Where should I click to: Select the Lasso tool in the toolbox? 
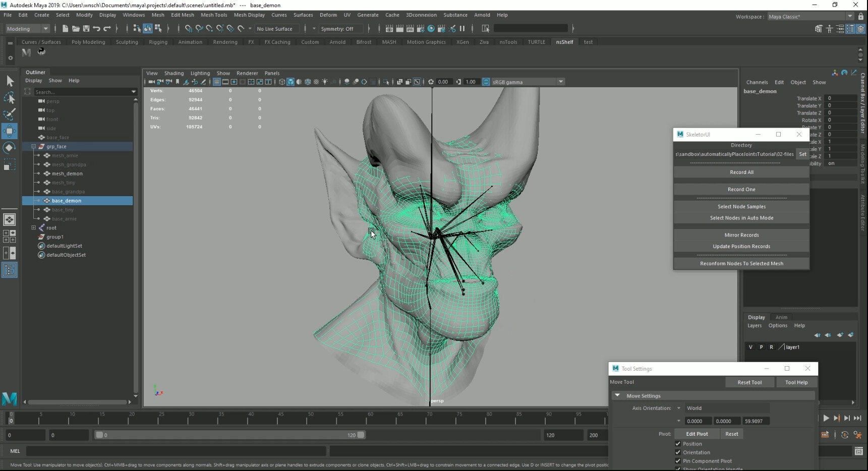point(10,98)
